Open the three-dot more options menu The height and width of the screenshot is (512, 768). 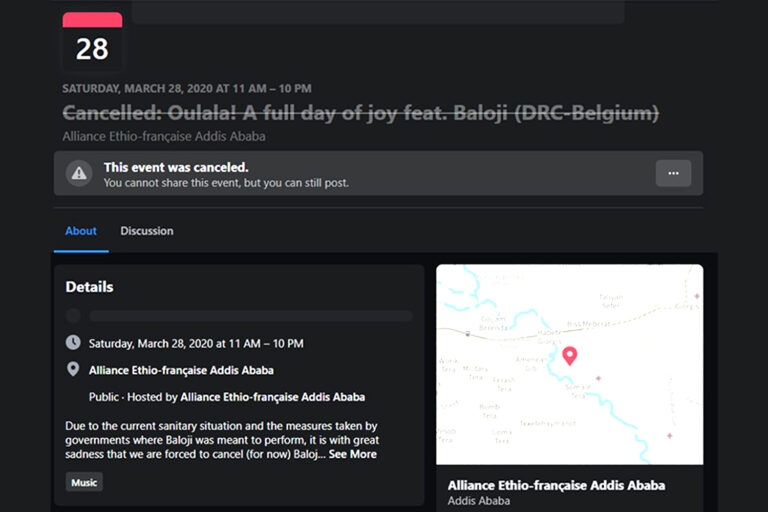[673, 173]
